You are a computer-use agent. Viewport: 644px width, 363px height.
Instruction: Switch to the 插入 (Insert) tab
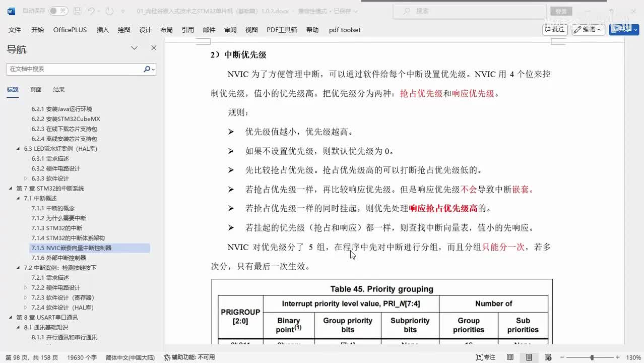pyautogui.click(x=102, y=30)
